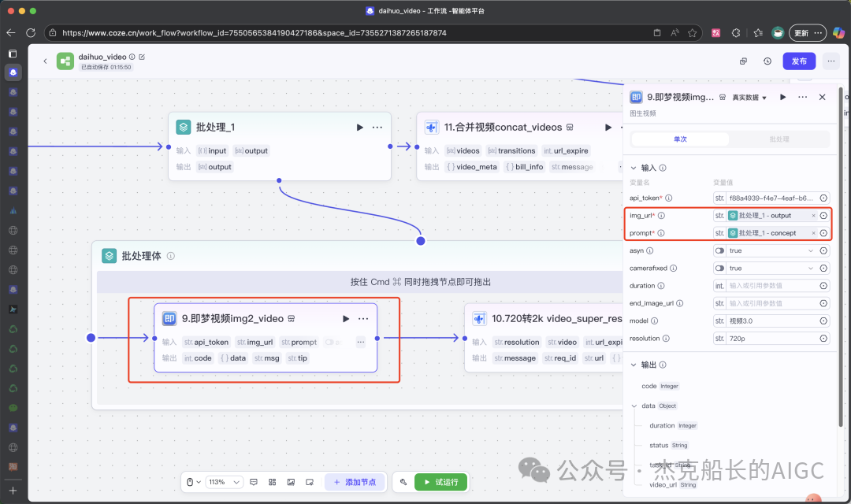851x504 pixels.
Task: Select the 批处理 tab
Action: (779, 139)
